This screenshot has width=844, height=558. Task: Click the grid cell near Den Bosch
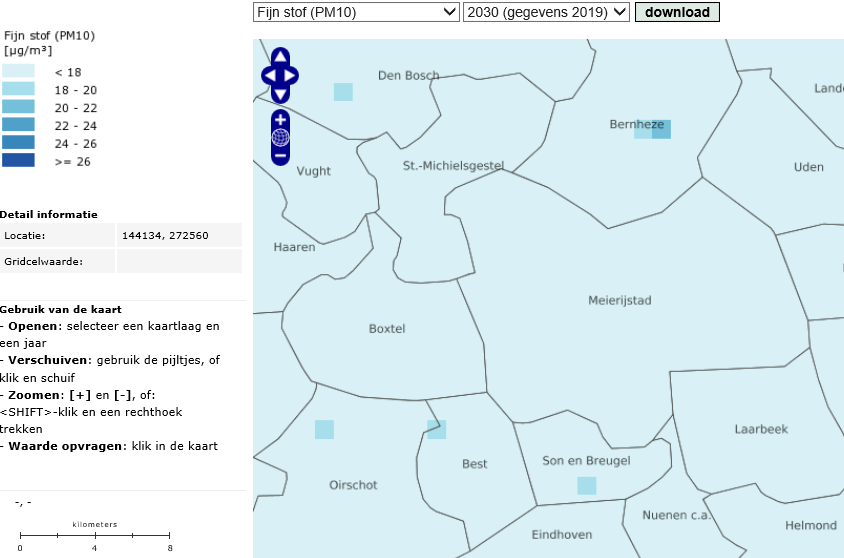tap(343, 92)
